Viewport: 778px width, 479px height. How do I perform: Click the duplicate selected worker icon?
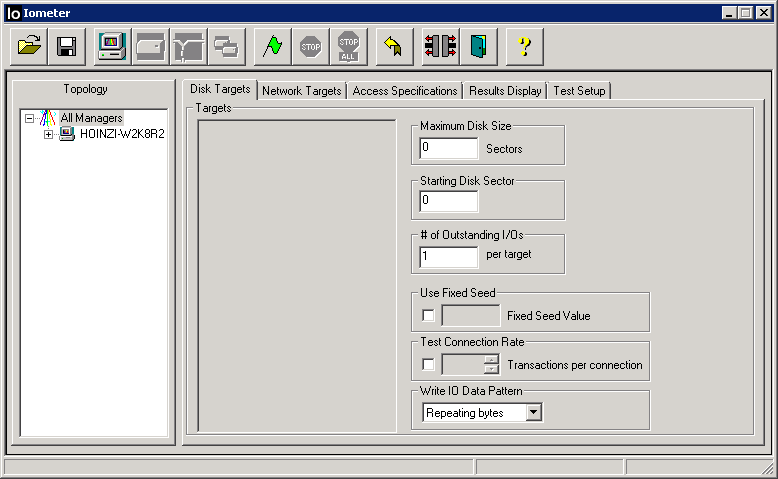pos(227,47)
